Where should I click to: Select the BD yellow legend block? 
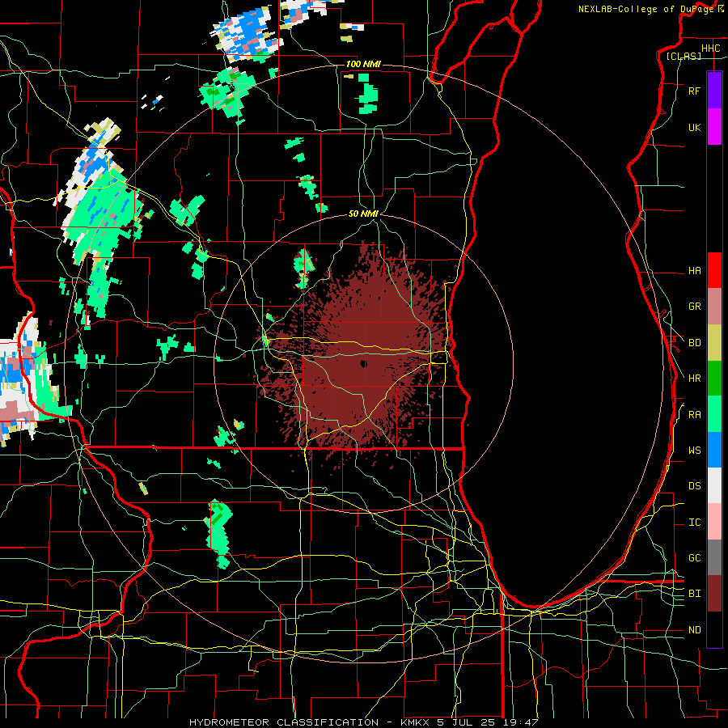pyautogui.click(x=714, y=343)
